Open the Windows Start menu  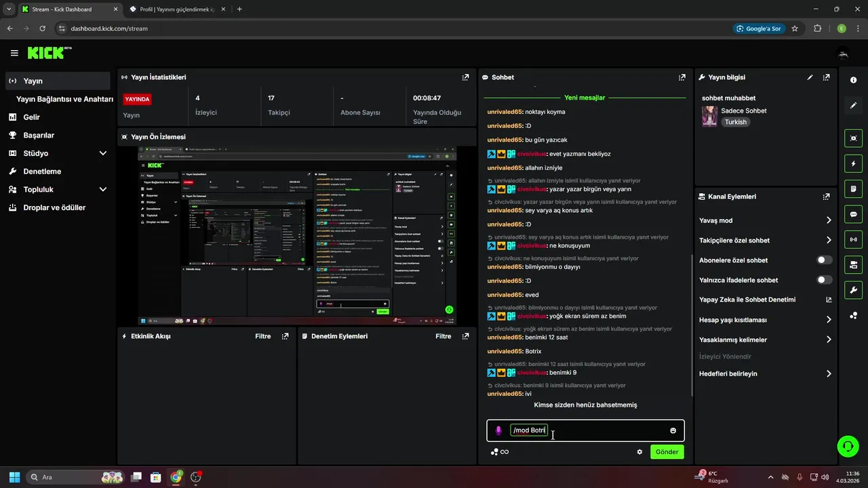[x=14, y=477]
